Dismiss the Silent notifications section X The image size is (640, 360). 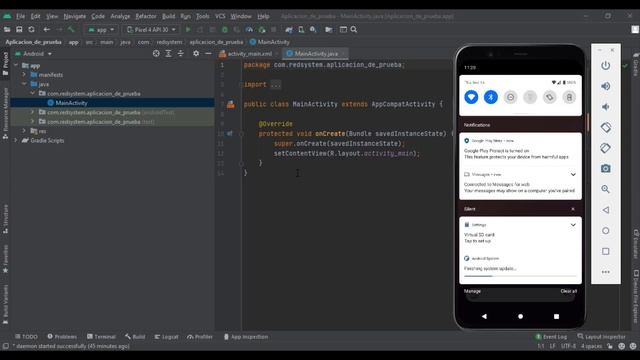pos(573,209)
